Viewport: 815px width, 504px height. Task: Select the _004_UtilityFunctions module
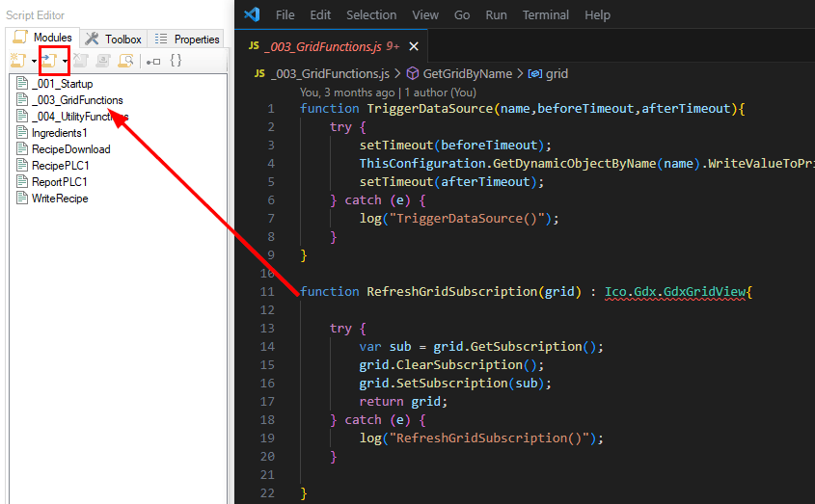80,117
